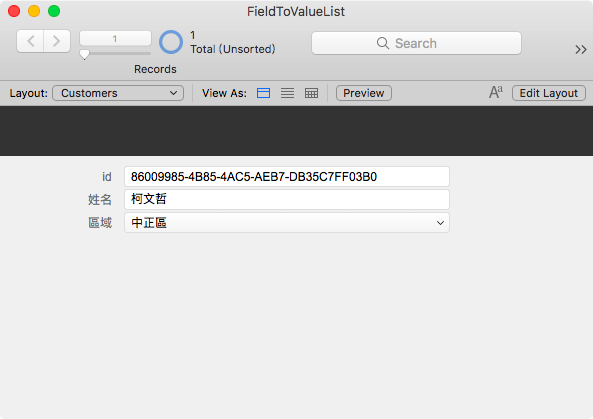Close the window with red button

click(14, 11)
